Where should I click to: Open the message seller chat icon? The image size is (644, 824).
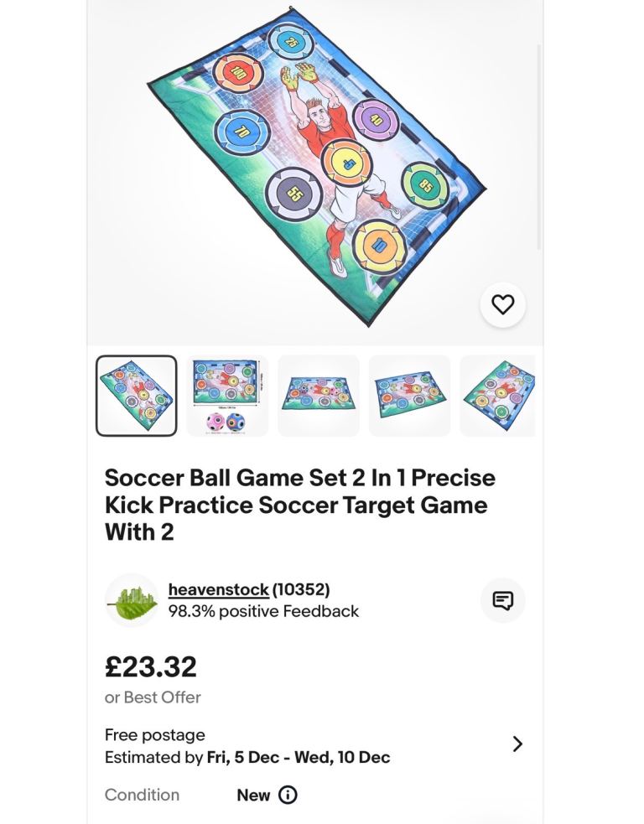tap(502, 600)
